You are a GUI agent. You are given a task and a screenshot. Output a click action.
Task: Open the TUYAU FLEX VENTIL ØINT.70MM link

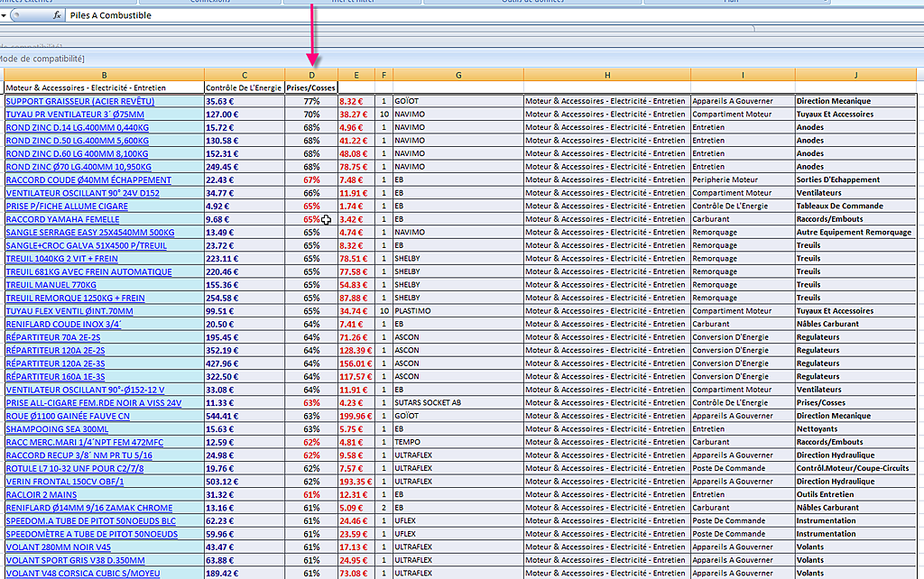[x=69, y=311]
